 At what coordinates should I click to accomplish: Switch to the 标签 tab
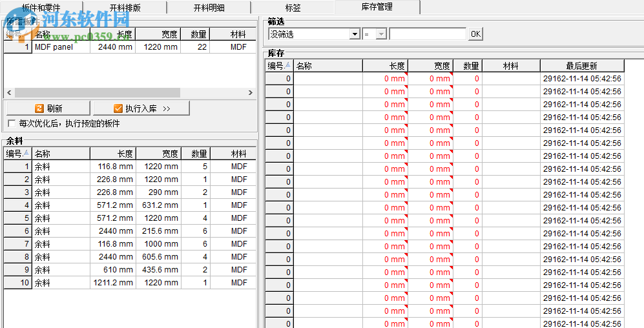coord(293,7)
